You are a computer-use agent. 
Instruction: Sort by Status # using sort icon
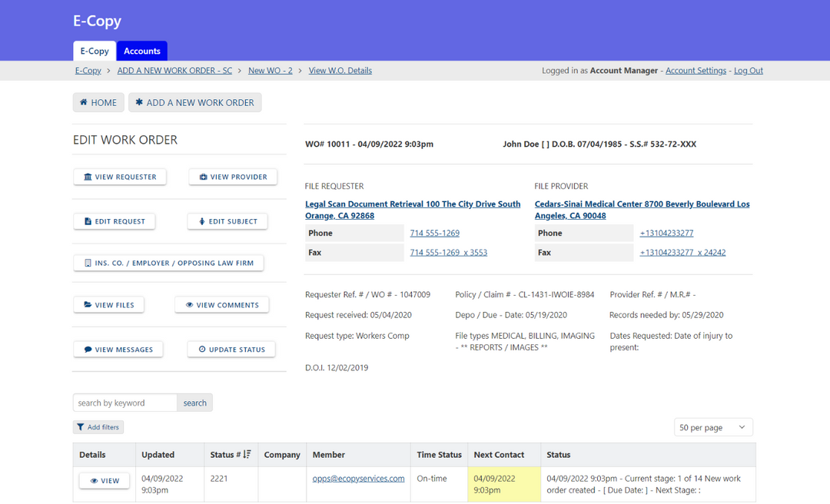(247, 454)
